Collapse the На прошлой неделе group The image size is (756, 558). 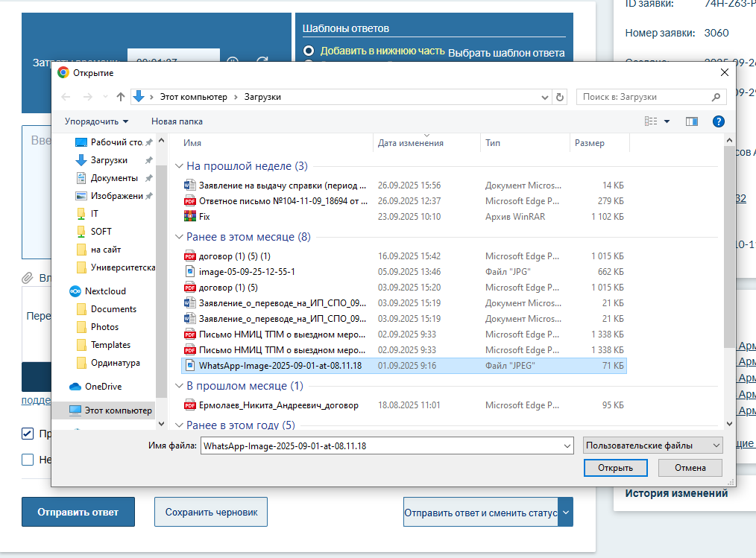(179, 166)
